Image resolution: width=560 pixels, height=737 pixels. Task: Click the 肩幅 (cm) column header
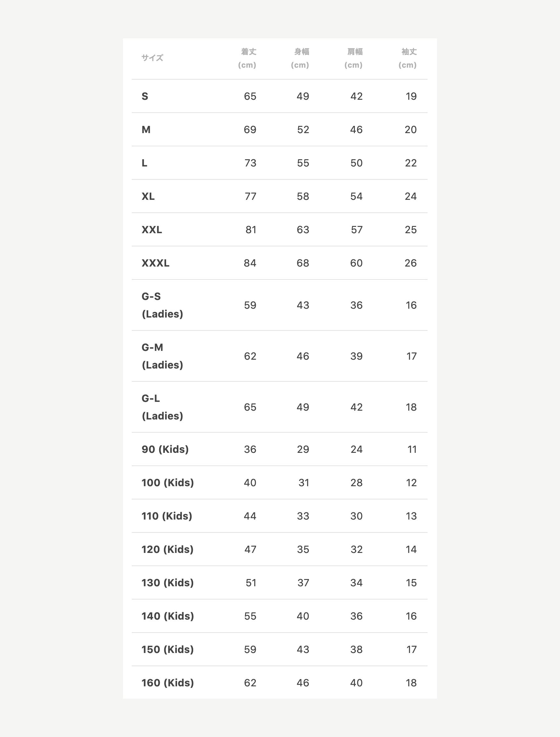(x=354, y=58)
